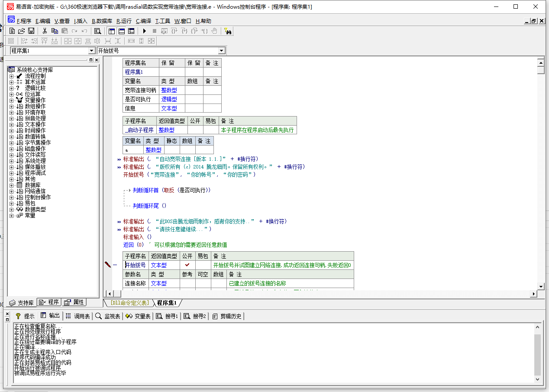Click the 逻辑型 type link for 是否可执行
This screenshot has width=549, height=392.
coord(169,99)
